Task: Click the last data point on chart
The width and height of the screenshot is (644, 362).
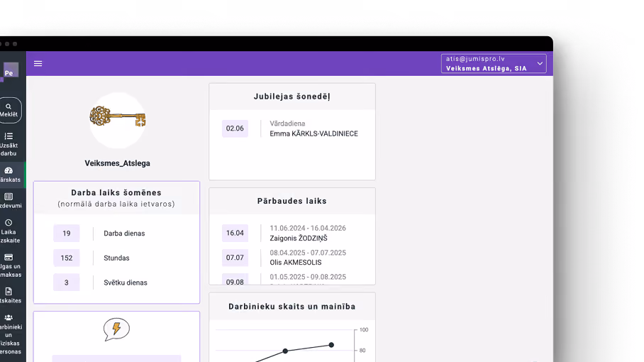Action: (331, 345)
